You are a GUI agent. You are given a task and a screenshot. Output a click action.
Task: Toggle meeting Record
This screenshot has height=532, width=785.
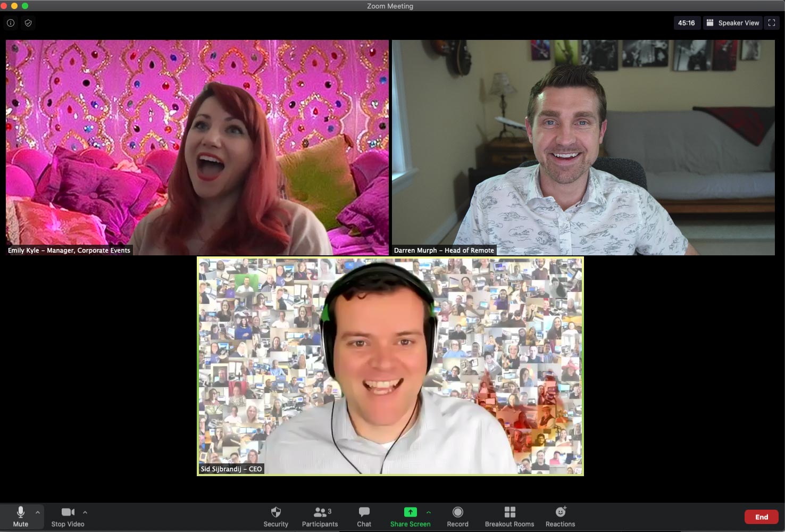coord(457,516)
